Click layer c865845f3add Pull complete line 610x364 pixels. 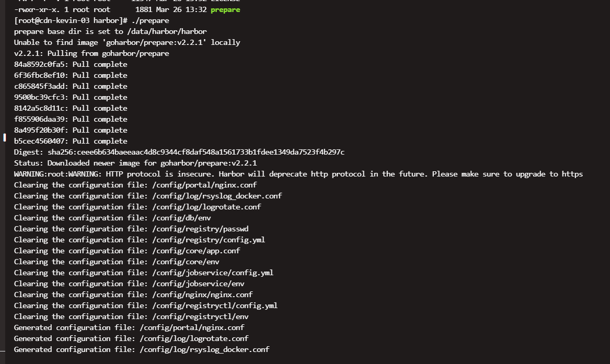[71, 86]
